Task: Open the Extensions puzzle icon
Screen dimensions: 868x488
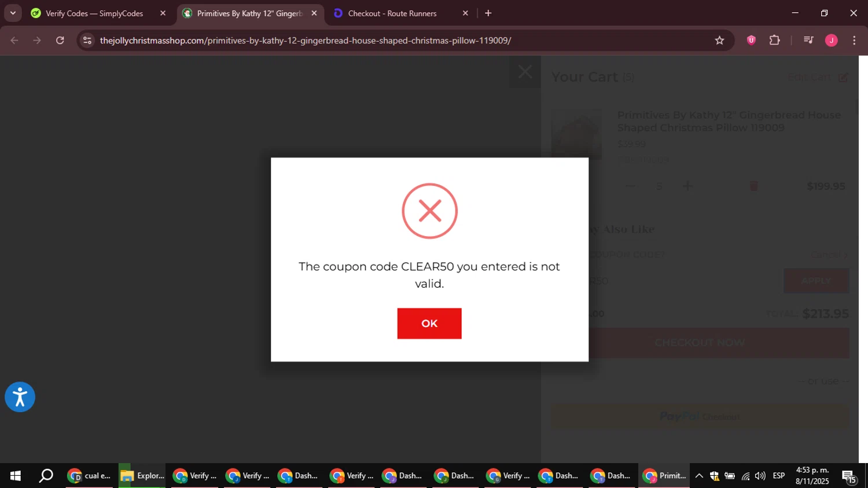Action: (775, 41)
